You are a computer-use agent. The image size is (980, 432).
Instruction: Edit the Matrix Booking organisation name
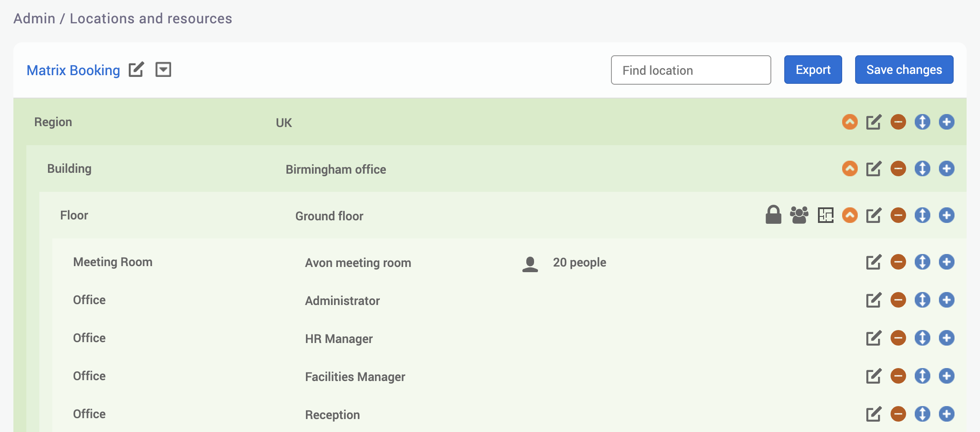[x=137, y=69]
